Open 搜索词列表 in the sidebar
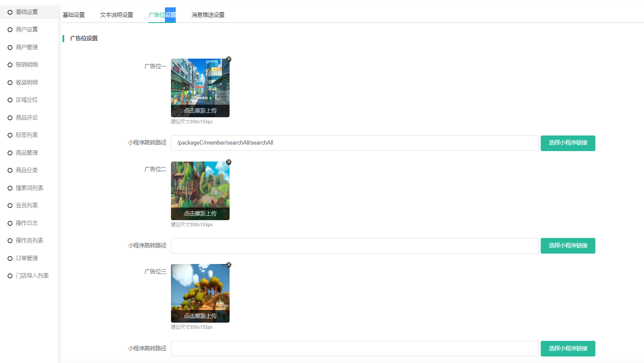Viewport: 644px width, 363px height. [30, 188]
